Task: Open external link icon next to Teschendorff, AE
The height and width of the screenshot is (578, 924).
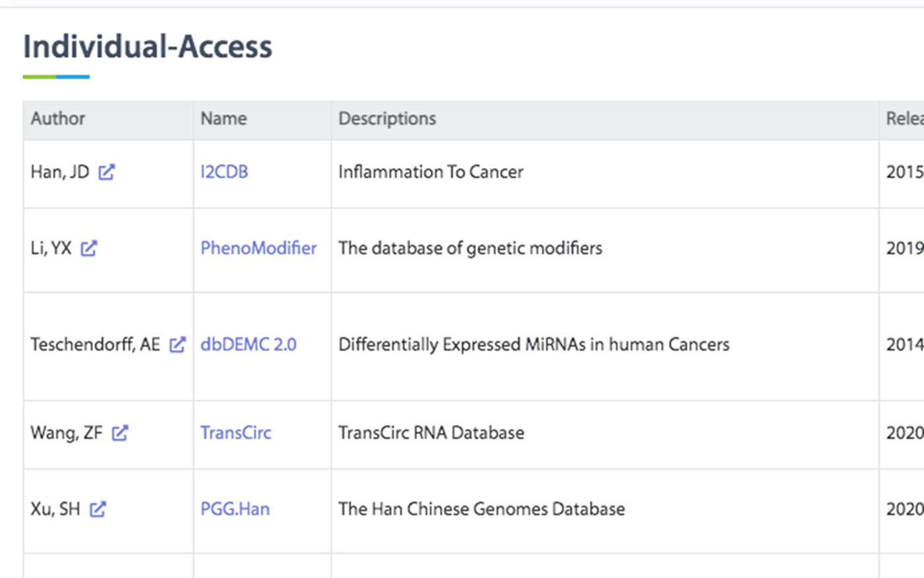Action: 177,345
